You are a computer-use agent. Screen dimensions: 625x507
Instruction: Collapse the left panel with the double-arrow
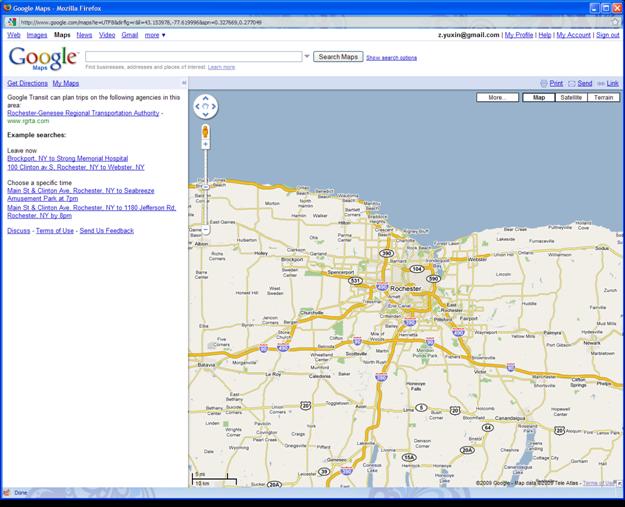click(184, 83)
